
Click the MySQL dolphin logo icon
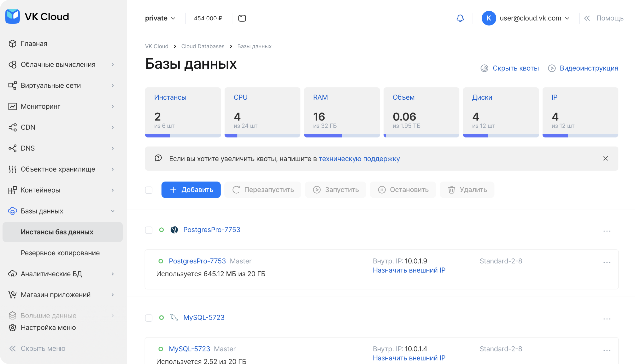(174, 318)
